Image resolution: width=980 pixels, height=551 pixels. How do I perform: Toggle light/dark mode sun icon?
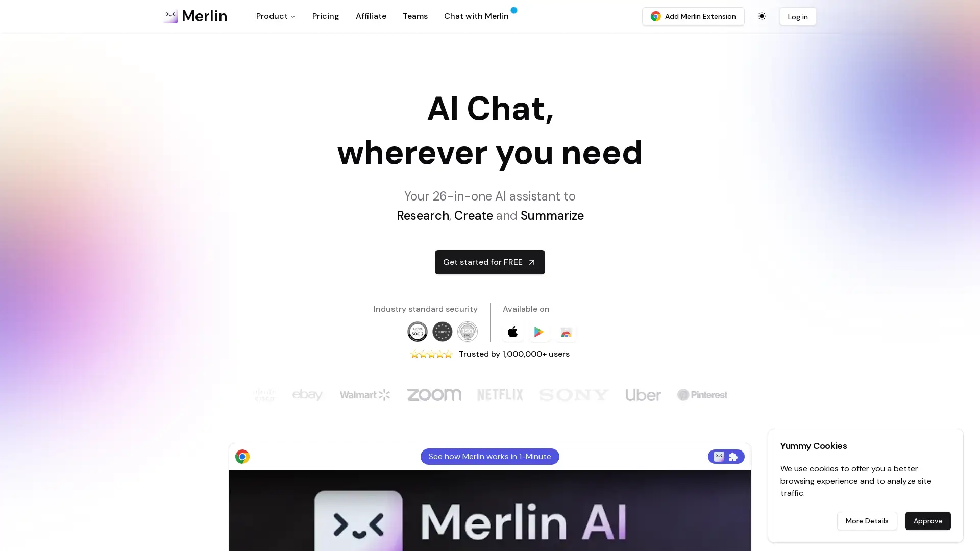[762, 16]
